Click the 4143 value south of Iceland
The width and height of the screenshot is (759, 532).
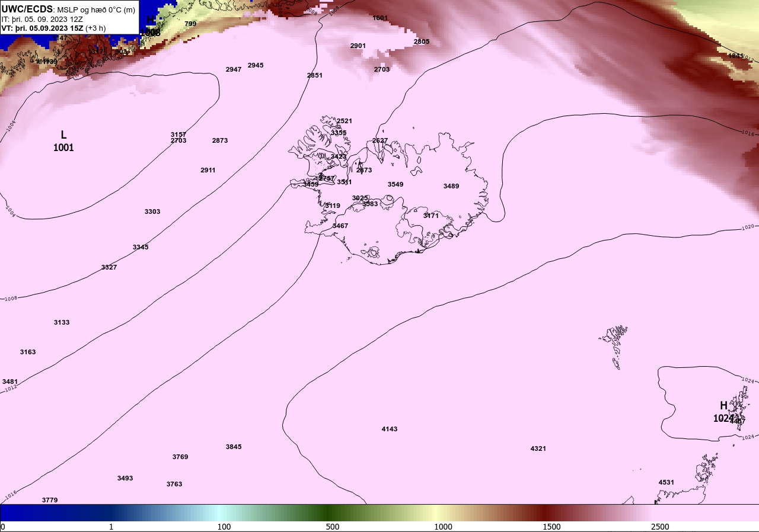pyautogui.click(x=390, y=429)
